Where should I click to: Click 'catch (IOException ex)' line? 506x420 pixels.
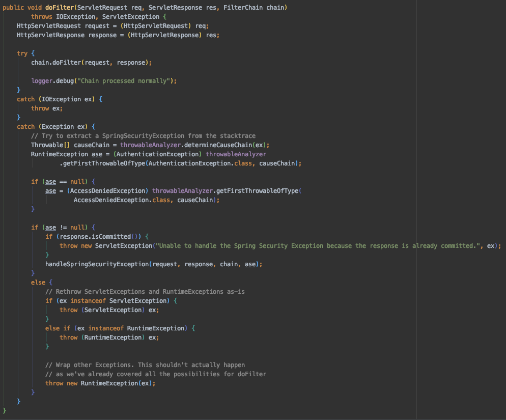(x=60, y=99)
